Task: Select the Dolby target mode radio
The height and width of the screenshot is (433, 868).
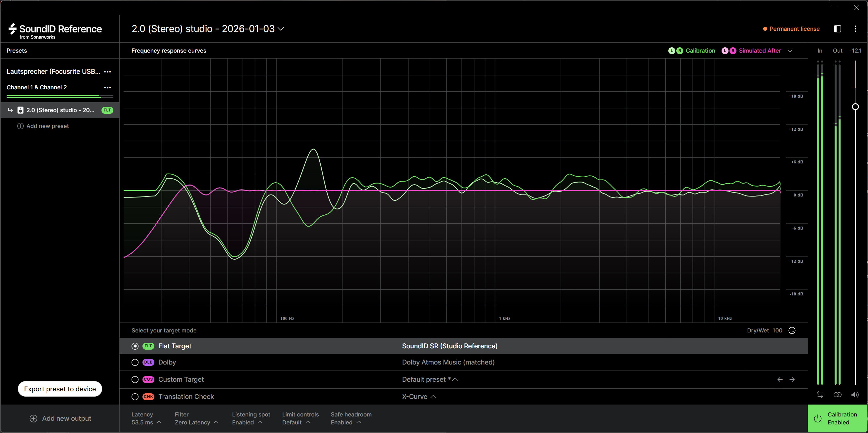Action: [x=135, y=362]
